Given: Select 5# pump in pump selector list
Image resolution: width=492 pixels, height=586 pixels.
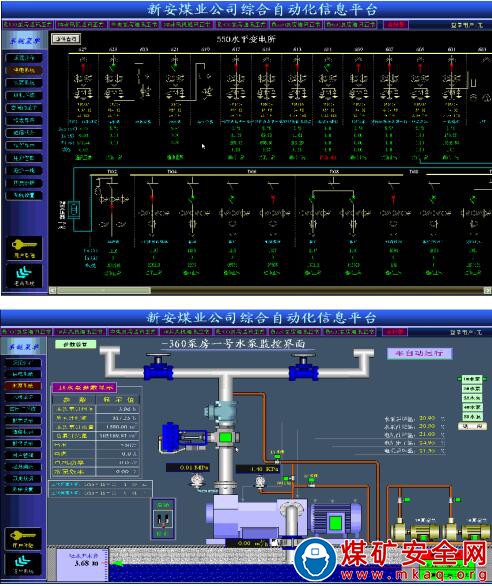Looking at the screenshot, I should pos(472,417).
